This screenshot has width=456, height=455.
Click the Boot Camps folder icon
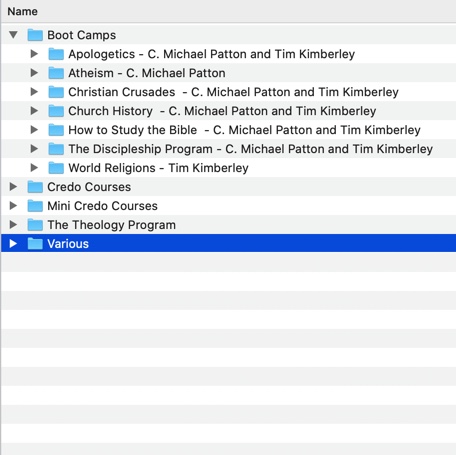tap(35, 35)
